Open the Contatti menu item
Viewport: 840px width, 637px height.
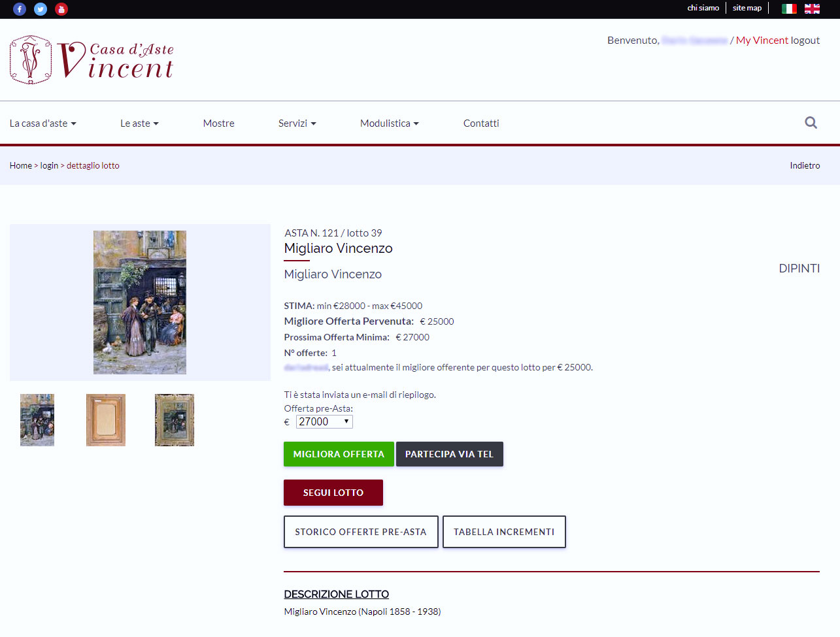click(481, 123)
